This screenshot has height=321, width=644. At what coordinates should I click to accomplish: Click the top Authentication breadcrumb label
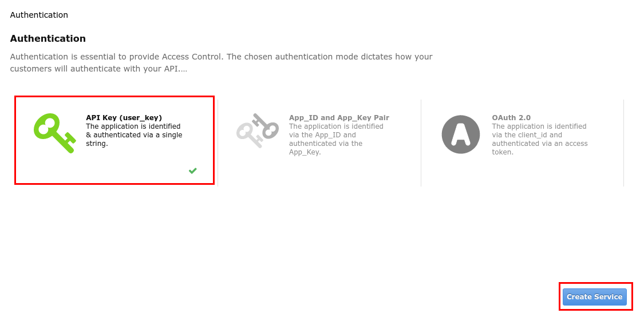(39, 15)
